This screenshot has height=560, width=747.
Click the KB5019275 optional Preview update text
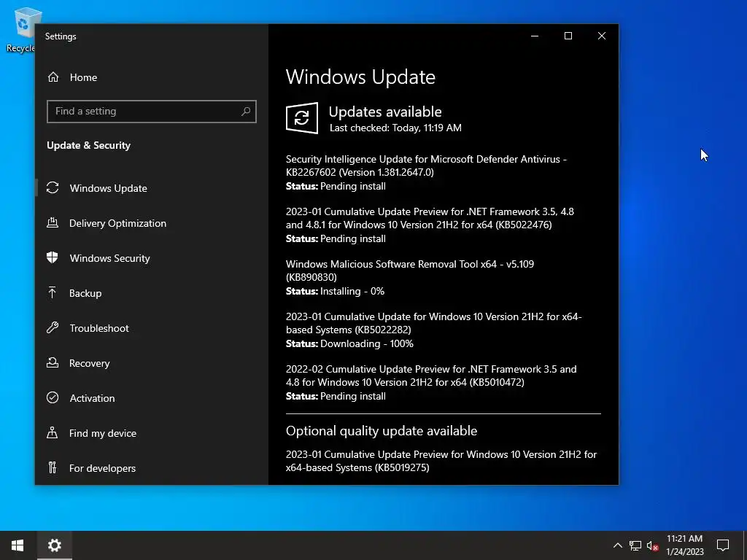(x=441, y=461)
